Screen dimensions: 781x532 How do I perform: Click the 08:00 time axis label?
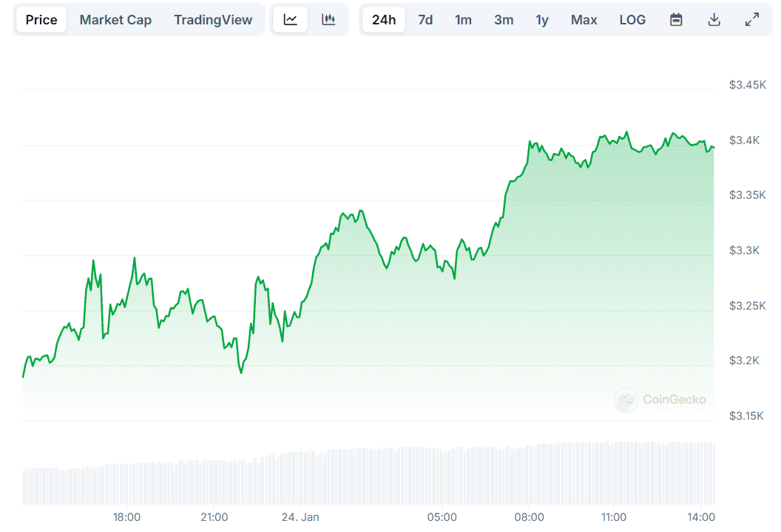click(x=530, y=517)
